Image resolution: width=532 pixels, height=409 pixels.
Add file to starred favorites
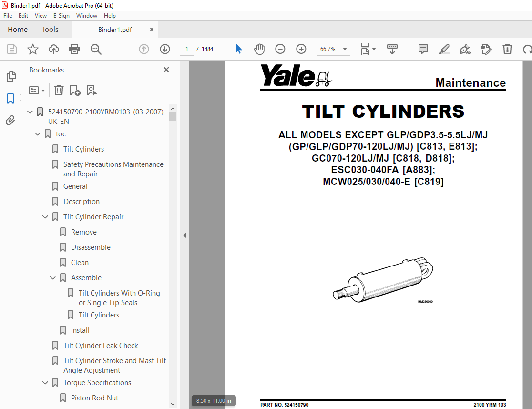click(33, 49)
